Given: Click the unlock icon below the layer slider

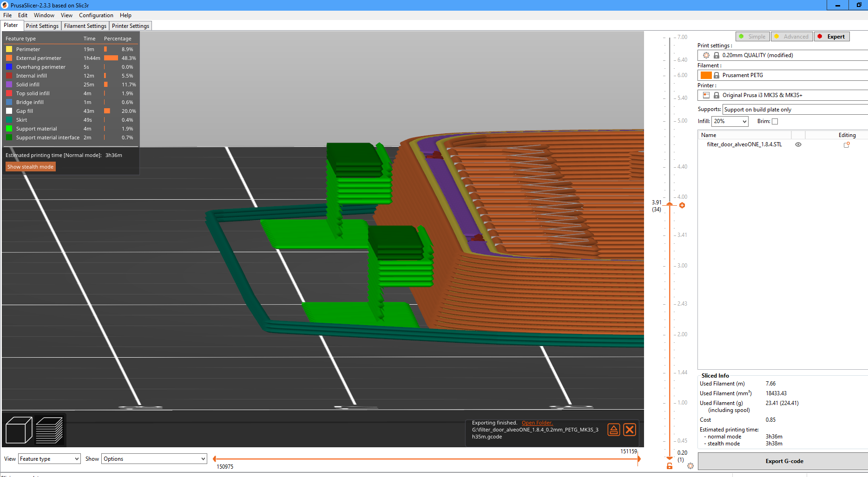Looking at the screenshot, I should [x=670, y=466].
